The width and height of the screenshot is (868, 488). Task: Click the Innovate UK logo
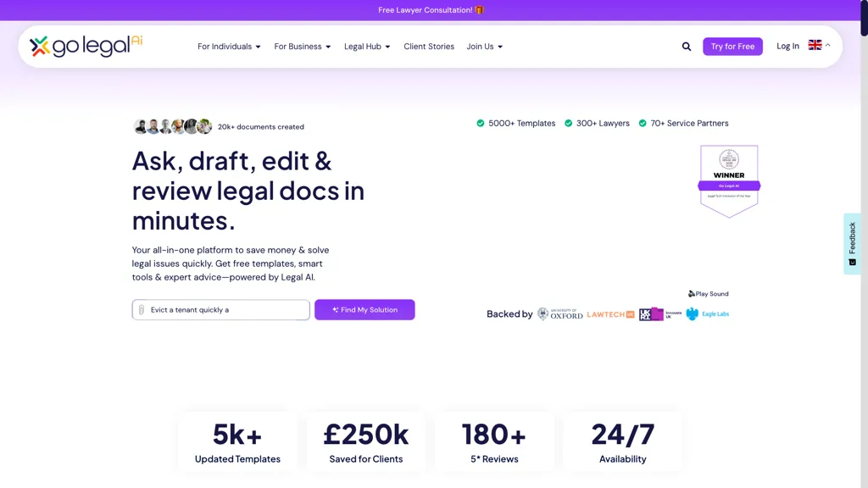pyautogui.click(x=660, y=314)
